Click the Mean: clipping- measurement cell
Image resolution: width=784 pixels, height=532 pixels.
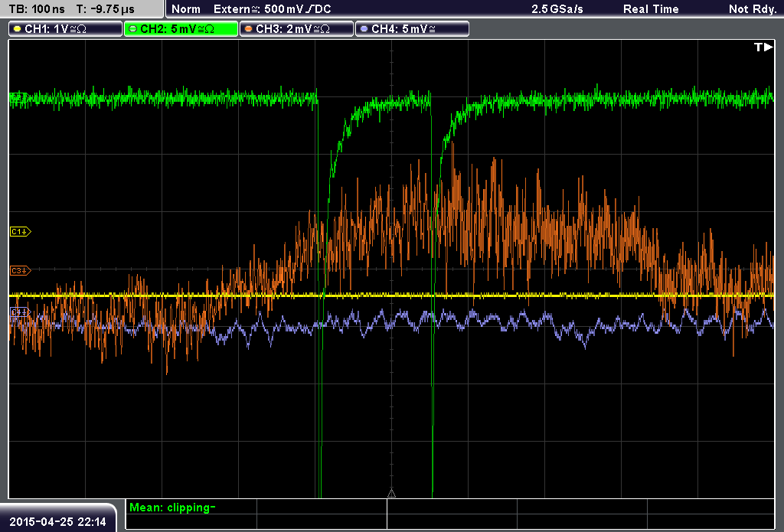click(x=191, y=508)
